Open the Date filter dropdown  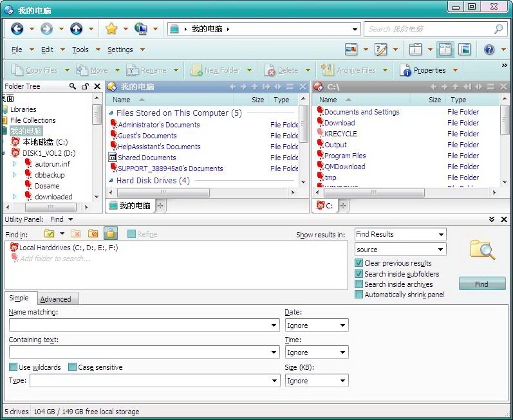pyautogui.click(x=316, y=325)
